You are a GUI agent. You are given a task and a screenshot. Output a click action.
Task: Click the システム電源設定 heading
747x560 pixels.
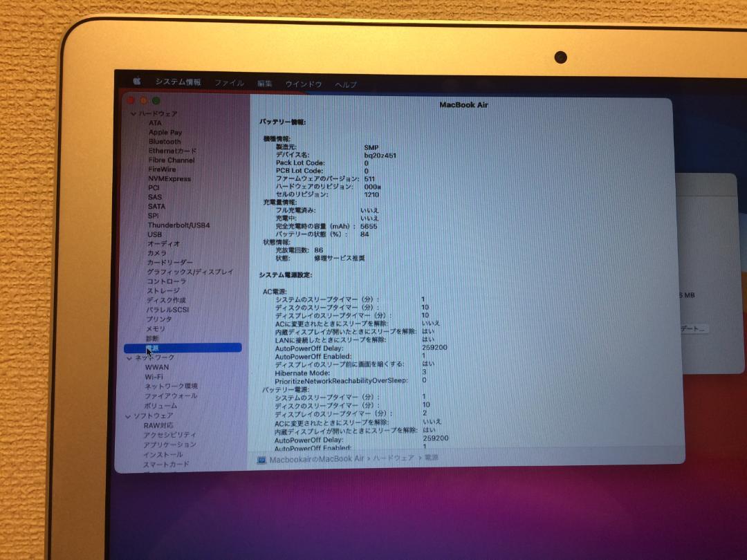pyautogui.click(x=286, y=275)
